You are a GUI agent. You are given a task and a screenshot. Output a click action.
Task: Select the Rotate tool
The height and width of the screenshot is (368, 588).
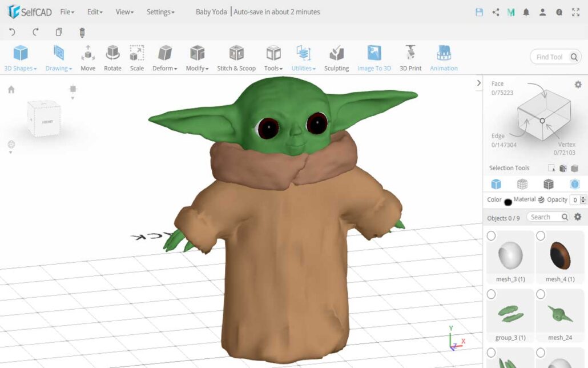[112, 57]
